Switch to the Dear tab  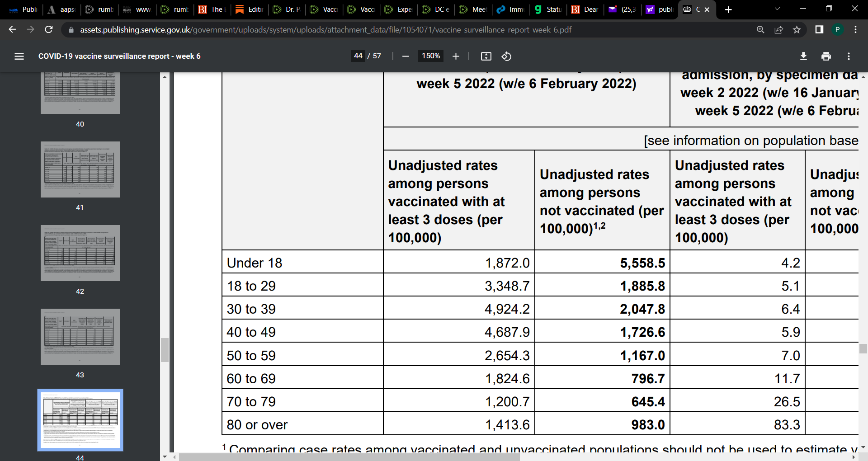tap(585, 9)
